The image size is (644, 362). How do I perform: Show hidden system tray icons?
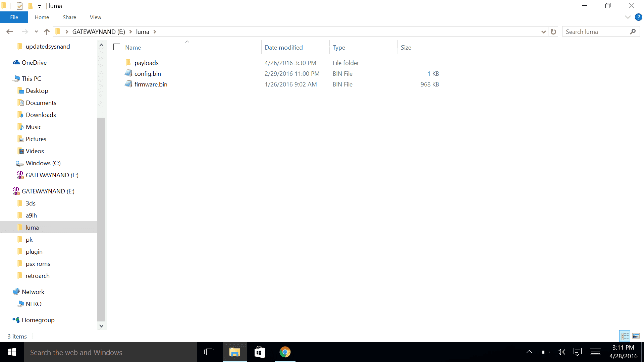click(x=529, y=352)
